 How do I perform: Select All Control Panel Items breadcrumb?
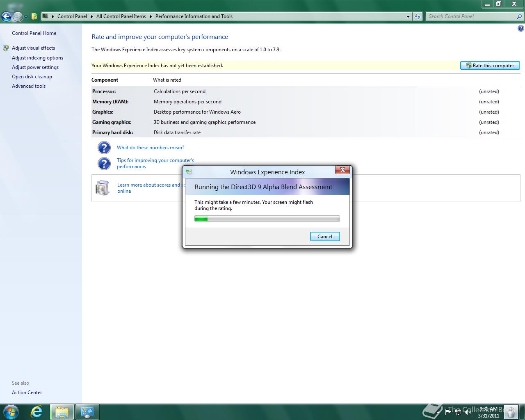(121, 16)
